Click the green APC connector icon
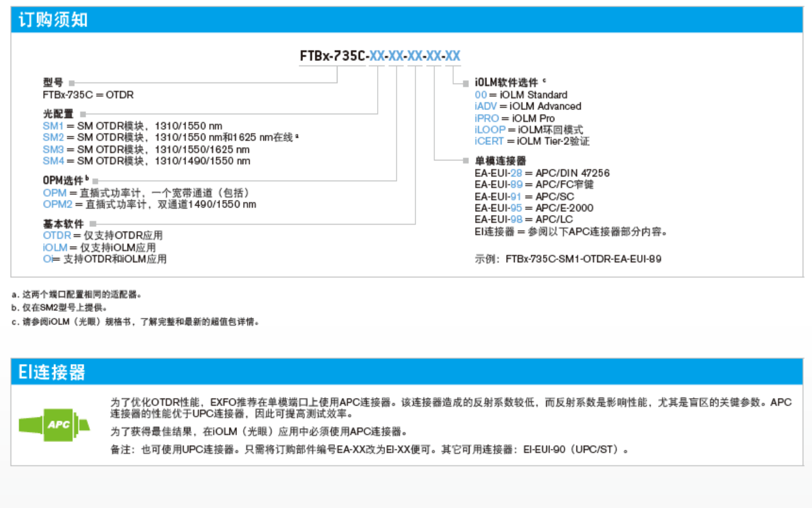 pos(55,424)
